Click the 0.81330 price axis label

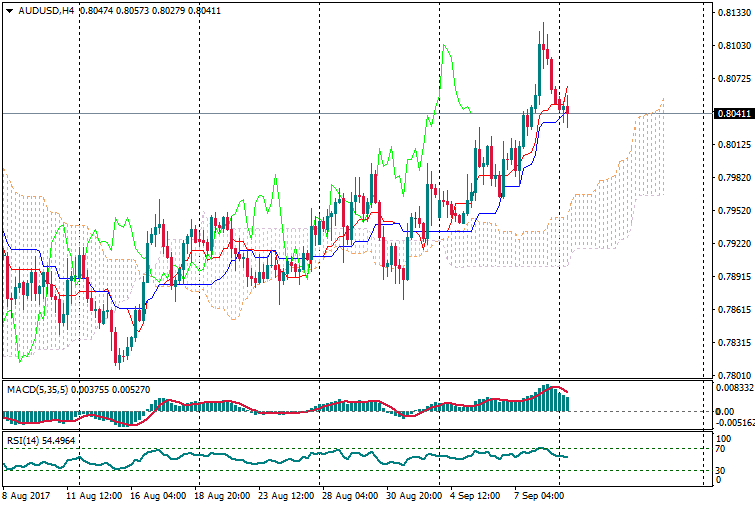pyautogui.click(x=733, y=13)
